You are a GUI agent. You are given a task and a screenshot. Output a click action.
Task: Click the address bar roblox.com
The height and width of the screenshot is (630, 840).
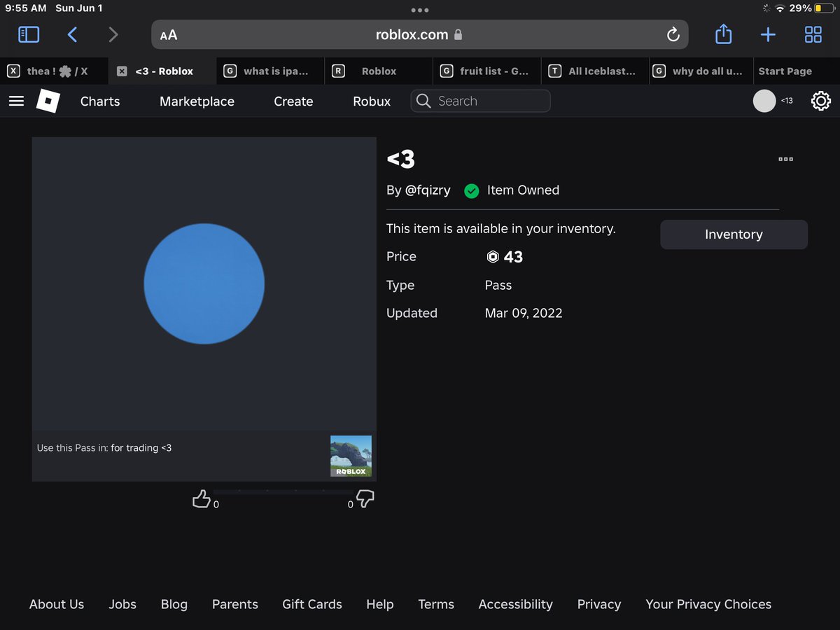point(420,35)
